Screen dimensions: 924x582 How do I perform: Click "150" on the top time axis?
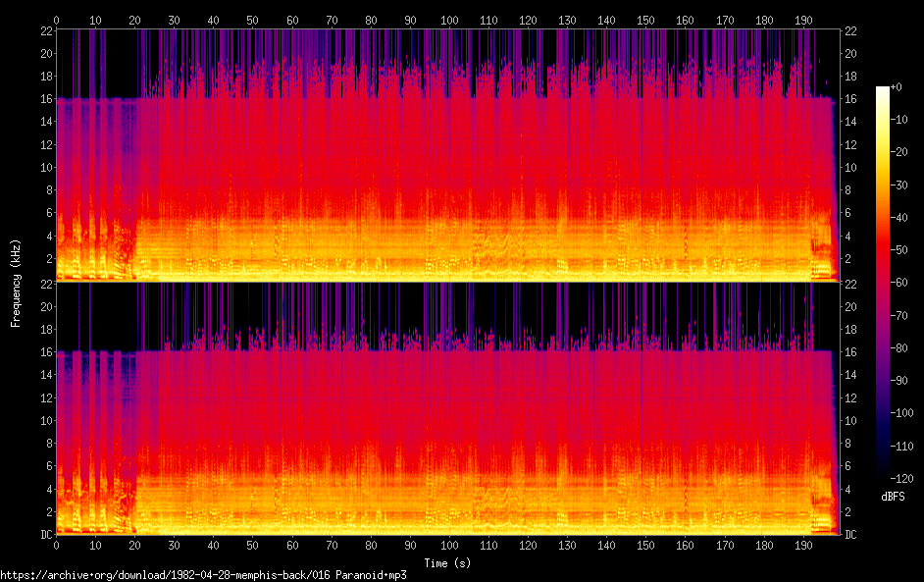[645, 20]
